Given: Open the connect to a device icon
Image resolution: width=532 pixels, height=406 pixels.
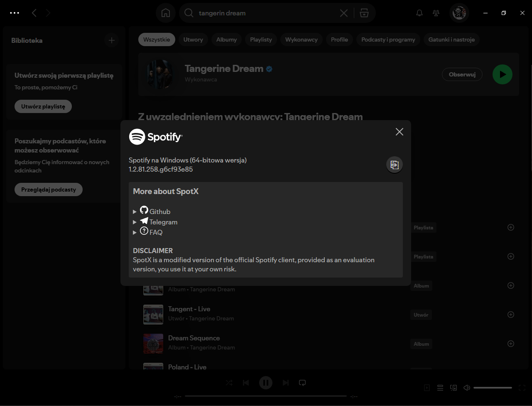Looking at the screenshot, I should [454, 388].
